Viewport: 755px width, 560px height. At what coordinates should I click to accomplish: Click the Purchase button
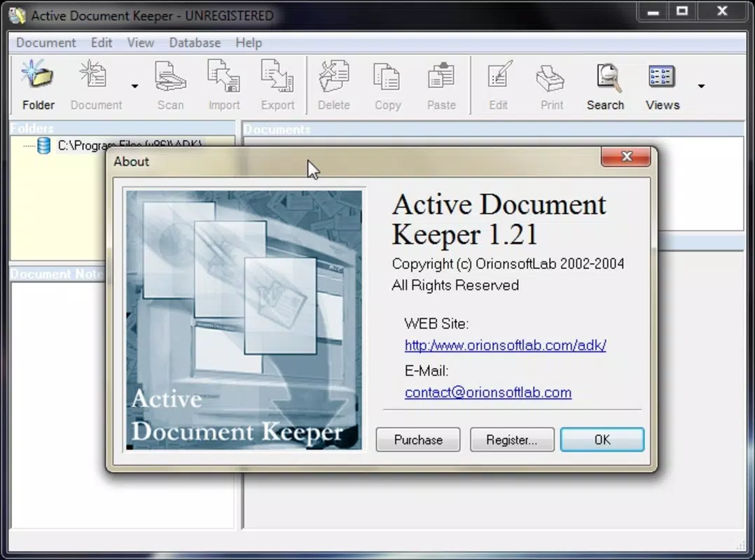(x=418, y=440)
